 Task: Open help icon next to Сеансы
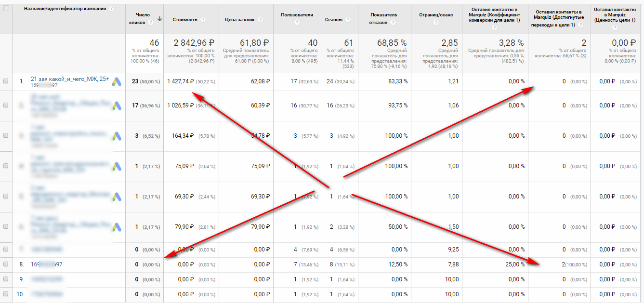[348, 20]
